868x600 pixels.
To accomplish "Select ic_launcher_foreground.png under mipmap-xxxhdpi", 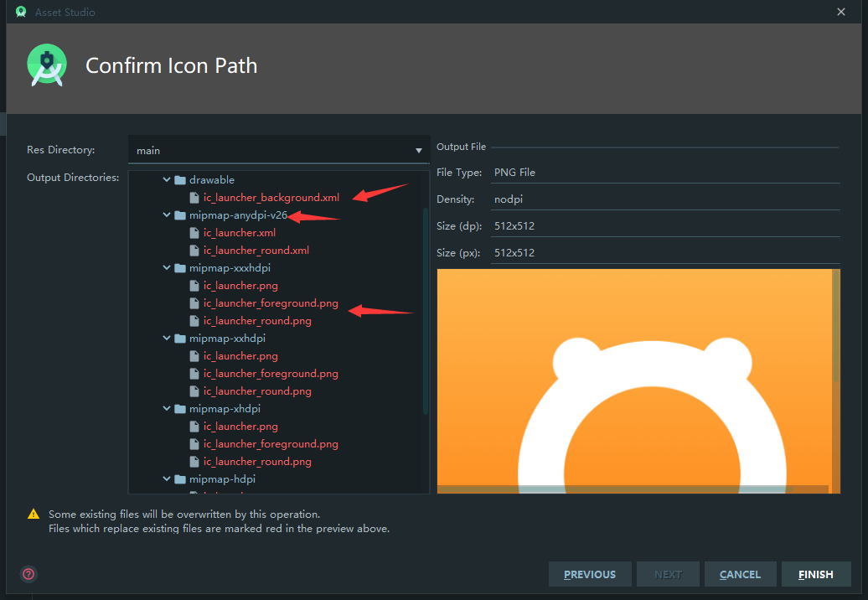I will [x=271, y=303].
